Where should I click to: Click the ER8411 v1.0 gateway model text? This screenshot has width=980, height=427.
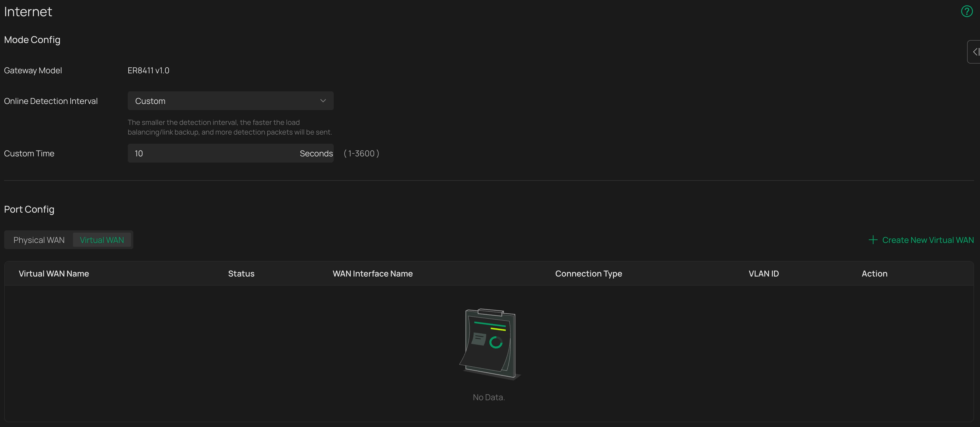(148, 70)
